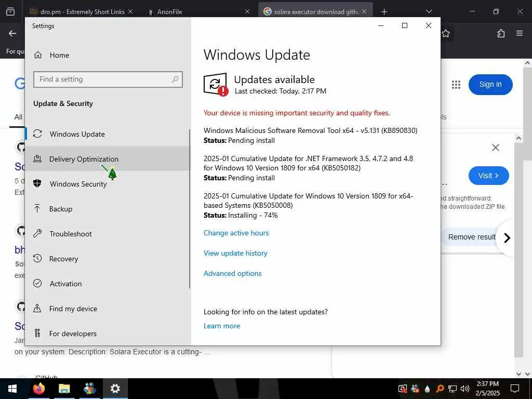This screenshot has width=532, height=399.
Task: Click the next arrow beside Remove result
Action: [x=507, y=237]
